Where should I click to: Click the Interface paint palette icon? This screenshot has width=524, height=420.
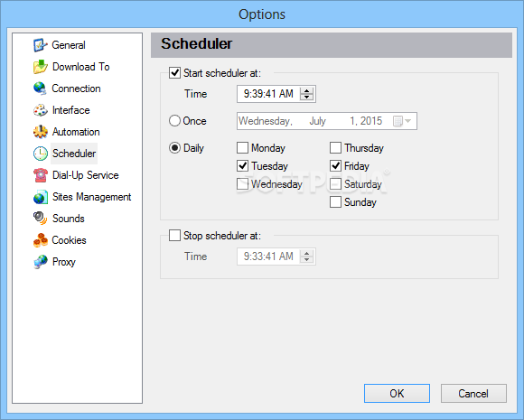40,110
